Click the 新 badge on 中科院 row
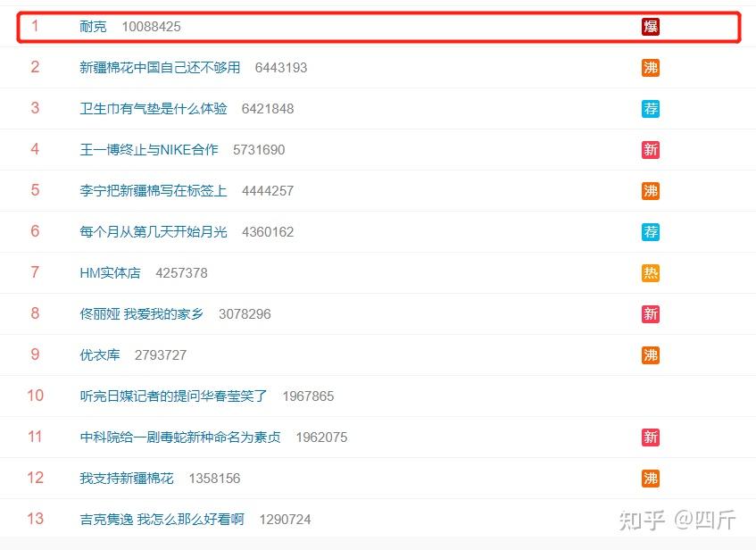 pos(651,437)
